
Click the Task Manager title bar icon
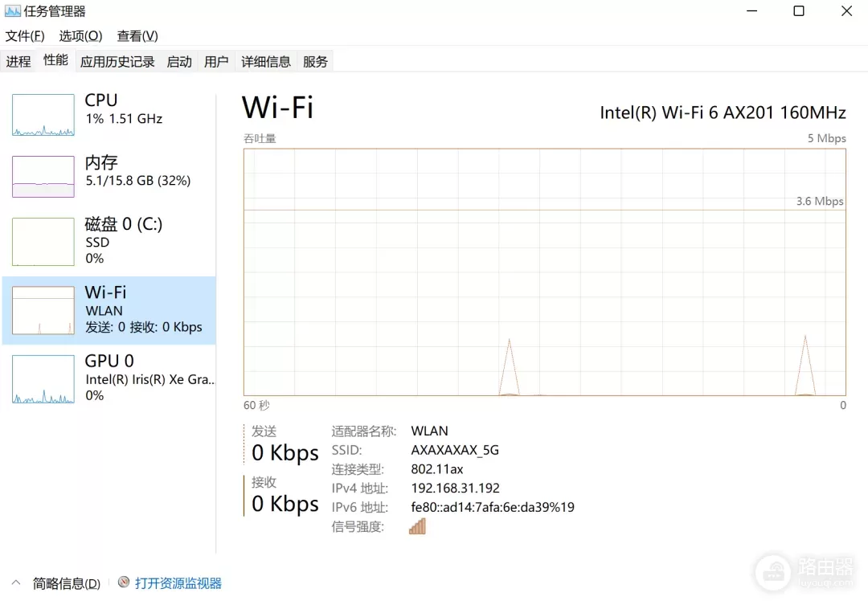(13, 11)
